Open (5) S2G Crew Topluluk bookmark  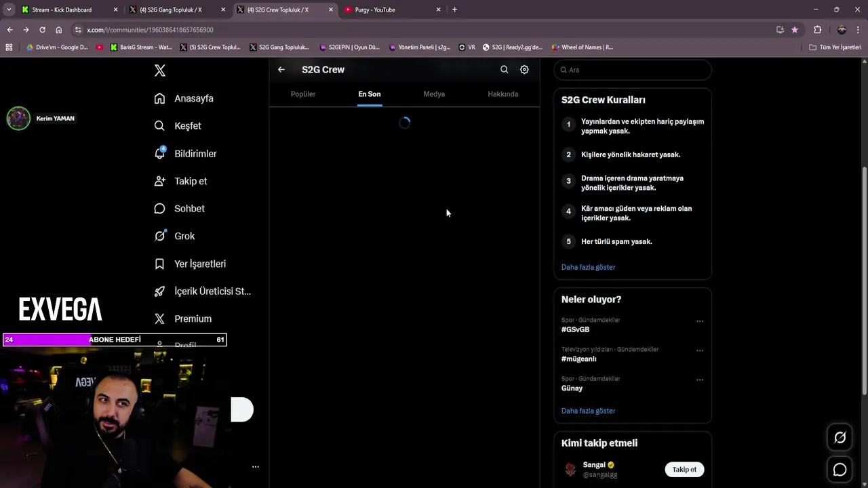[210, 47]
